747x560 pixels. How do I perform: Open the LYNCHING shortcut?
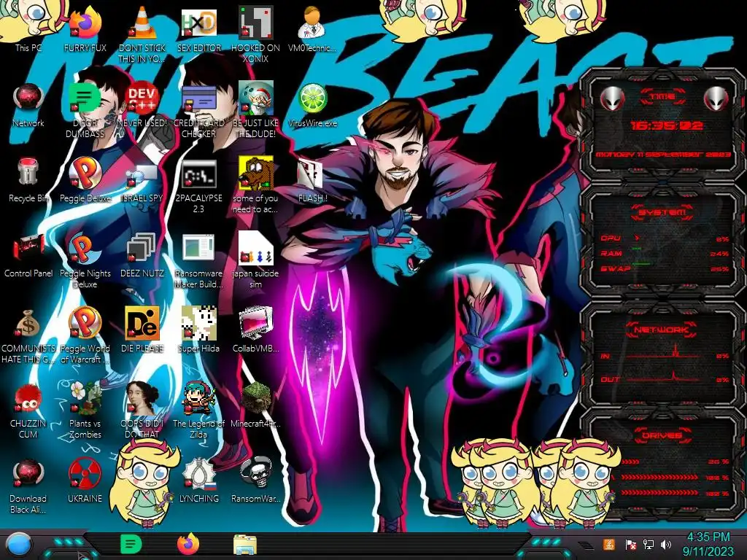(198, 481)
